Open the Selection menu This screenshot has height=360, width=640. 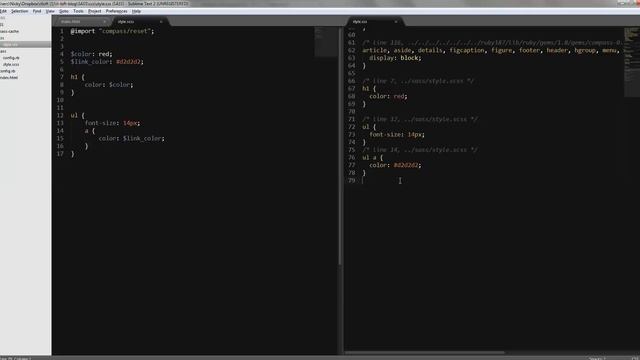click(x=20, y=11)
